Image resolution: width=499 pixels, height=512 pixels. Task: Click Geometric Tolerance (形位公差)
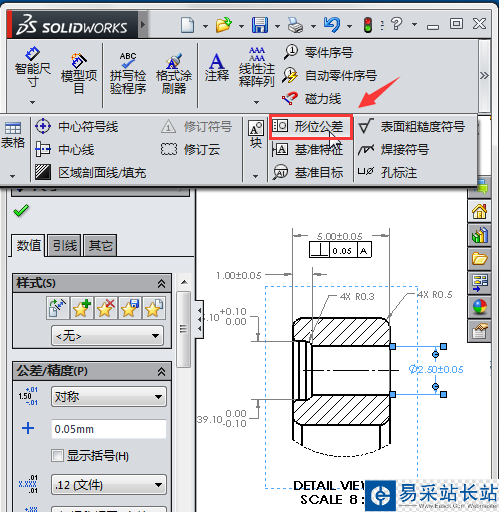[x=311, y=127]
